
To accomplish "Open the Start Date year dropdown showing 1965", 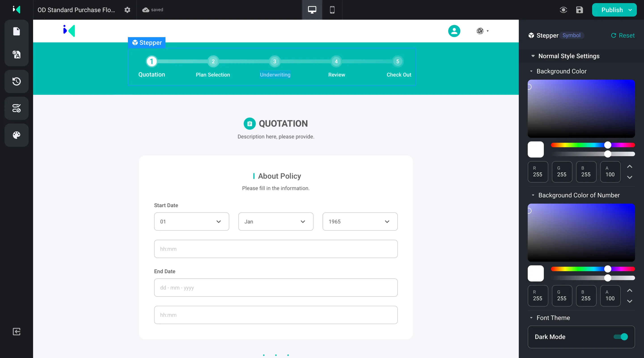I will (x=360, y=222).
